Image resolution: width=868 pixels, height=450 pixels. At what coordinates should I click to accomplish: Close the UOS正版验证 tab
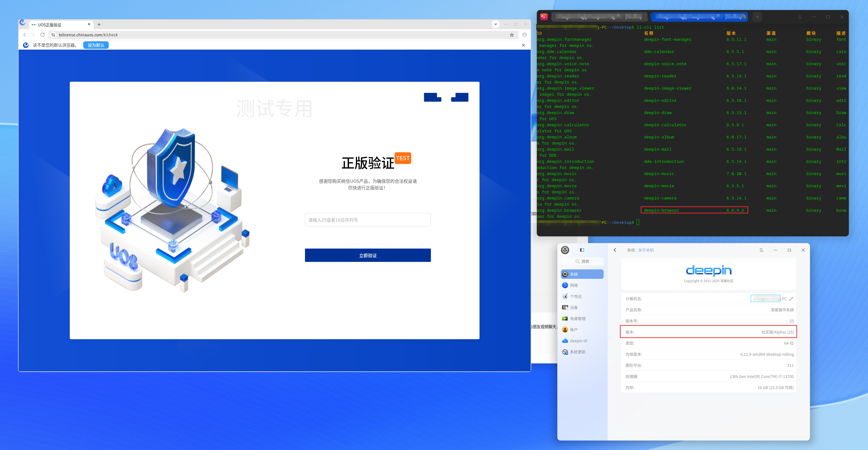(x=89, y=24)
